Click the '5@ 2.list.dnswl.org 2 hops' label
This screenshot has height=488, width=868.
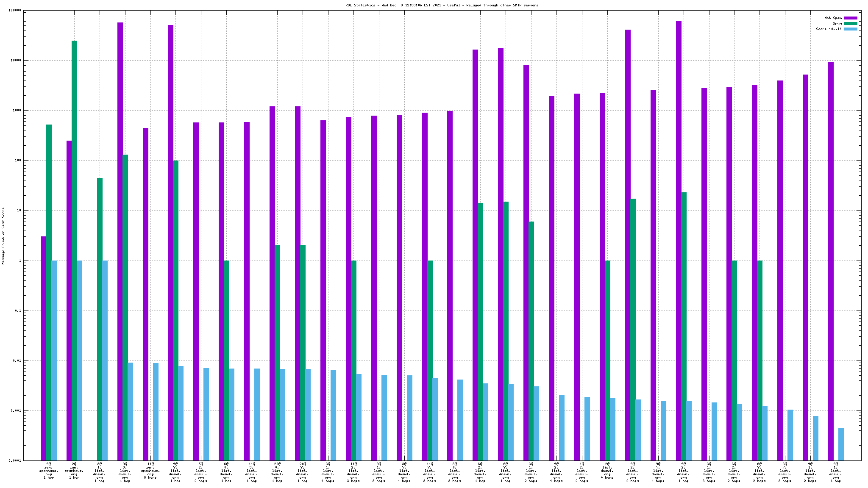tap(201, 472)
